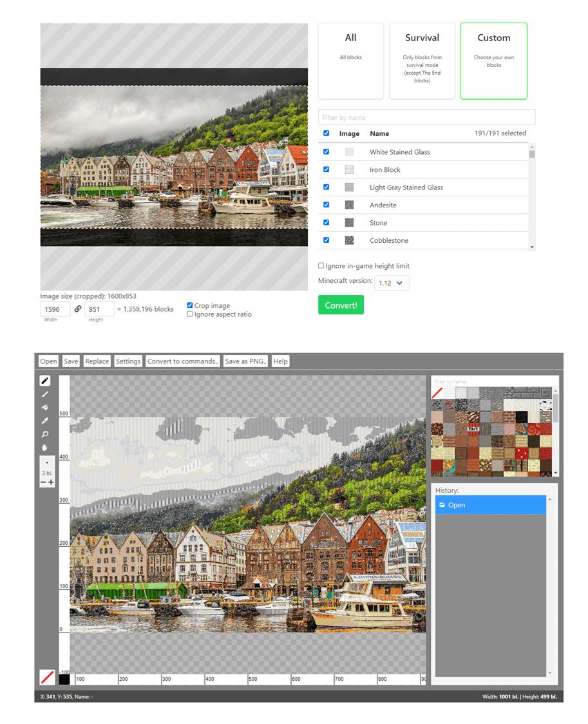Toggle the select-all blocks checkbox

(x=327, y=133)
